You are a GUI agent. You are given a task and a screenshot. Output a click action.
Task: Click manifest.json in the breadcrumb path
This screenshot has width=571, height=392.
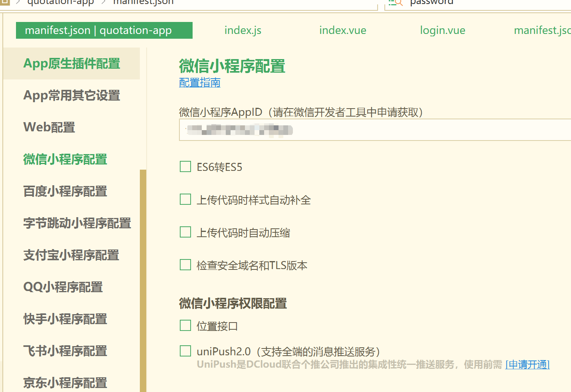(x=143, y=2)
